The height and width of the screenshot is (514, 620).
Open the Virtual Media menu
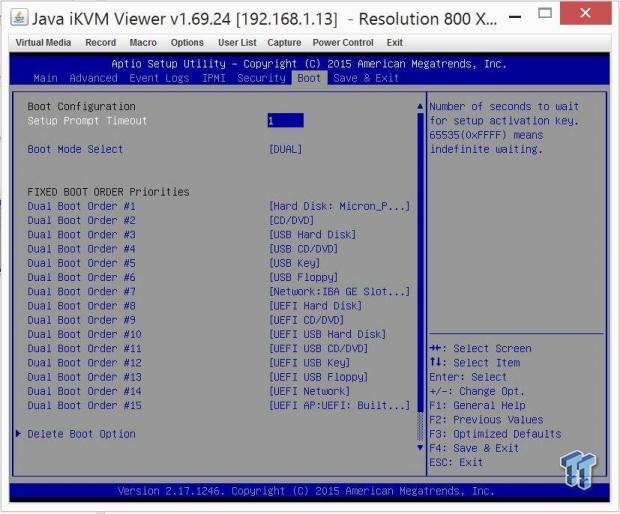click(x=43, y=43)
